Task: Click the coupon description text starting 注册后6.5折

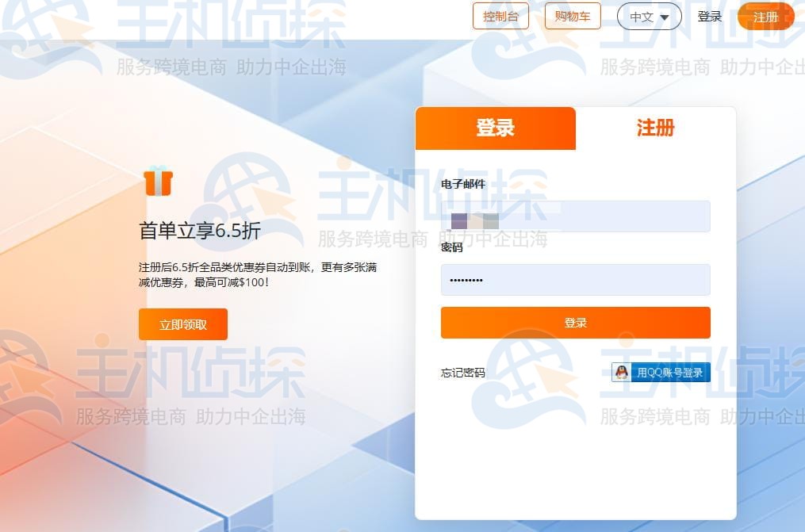Action: [x=257, y=274]
